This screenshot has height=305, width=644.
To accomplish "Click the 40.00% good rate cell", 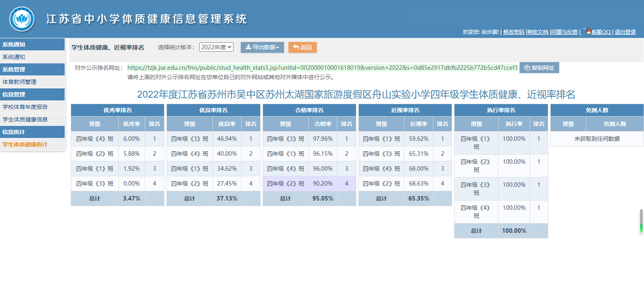I will [227, 154].
